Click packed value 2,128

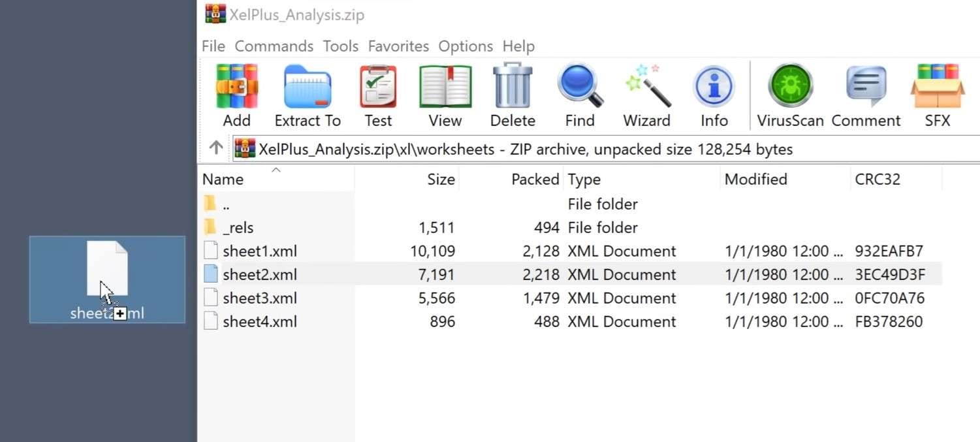point(541,251)
